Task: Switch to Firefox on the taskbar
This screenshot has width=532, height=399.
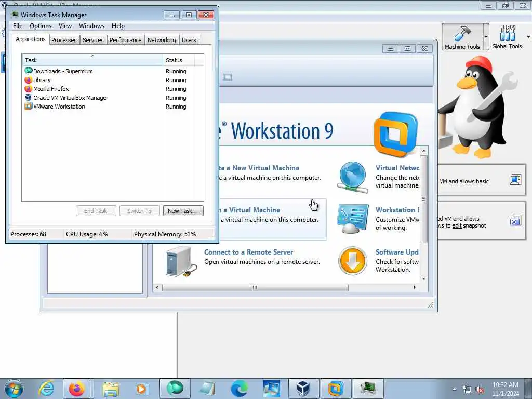Action: pyautogui.click(x=77, y=389)
